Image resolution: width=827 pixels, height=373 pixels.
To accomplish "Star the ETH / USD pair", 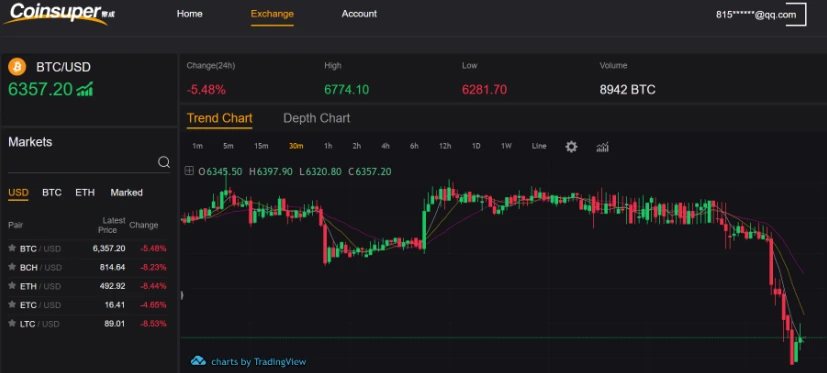I will pos(12,286).
